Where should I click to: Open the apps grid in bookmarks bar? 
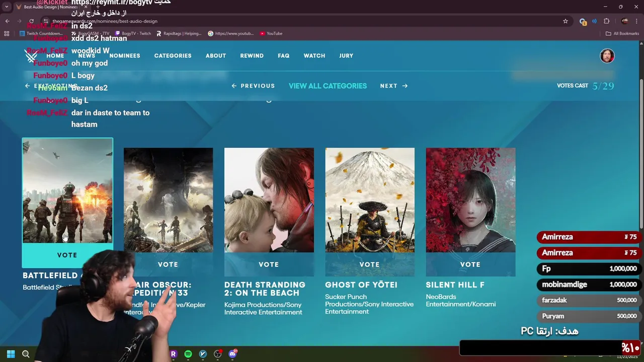[7, 34]
